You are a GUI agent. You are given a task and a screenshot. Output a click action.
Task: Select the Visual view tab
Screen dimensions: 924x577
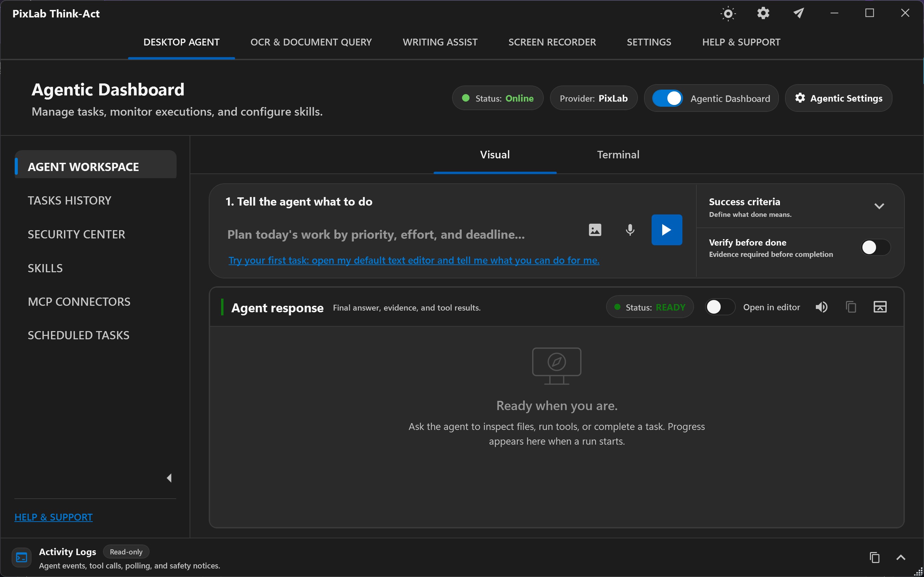[495, 155]
